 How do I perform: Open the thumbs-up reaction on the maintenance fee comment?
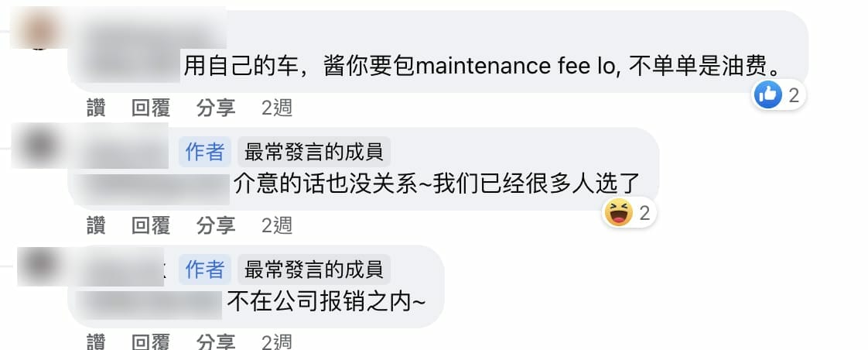pos(778,95)
